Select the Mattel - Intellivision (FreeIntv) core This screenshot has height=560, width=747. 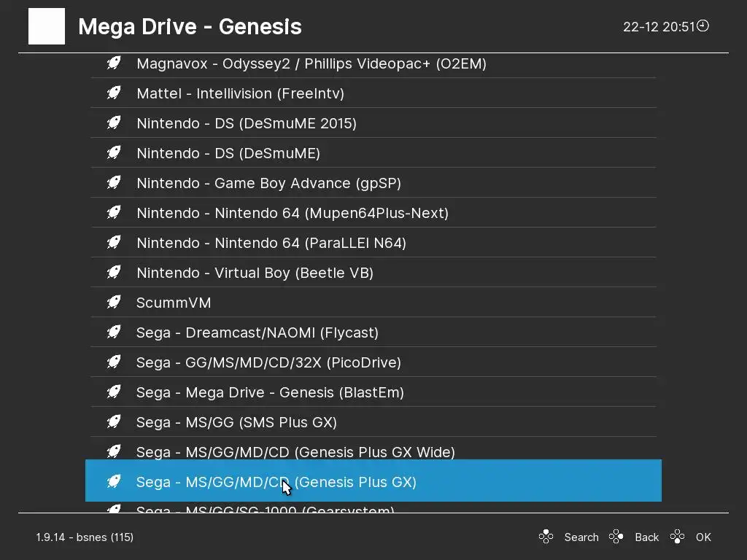tap(373, 93)
